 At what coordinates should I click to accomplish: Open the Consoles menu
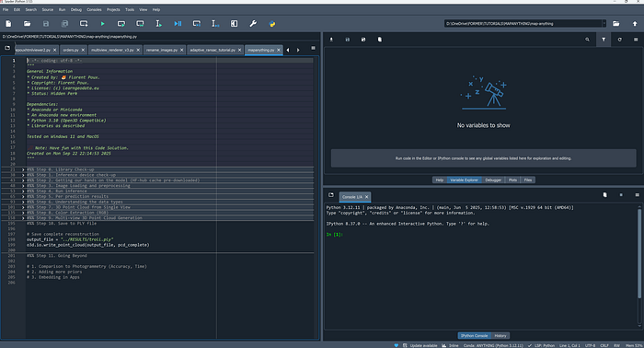[x=94, y=9]
